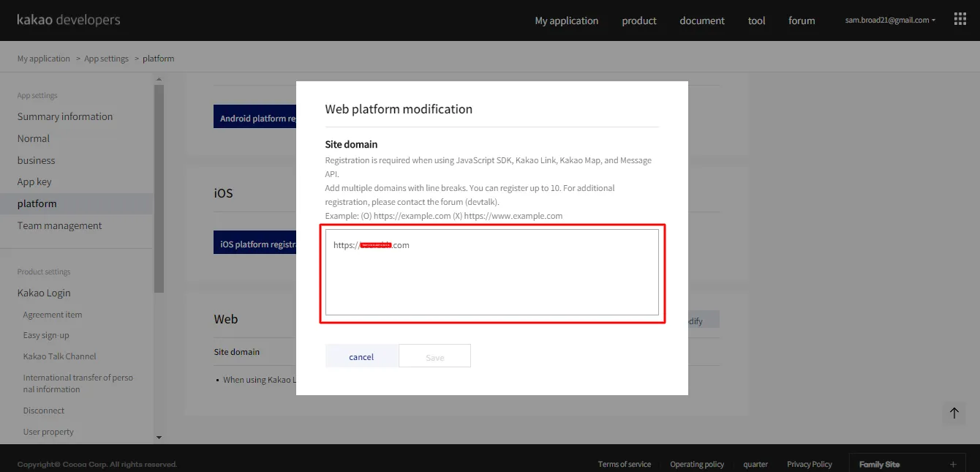Cancel the Web platform modification dialog
Image resolution: width=980 pixels, height=472 pixels.
[x=361, y=356]
